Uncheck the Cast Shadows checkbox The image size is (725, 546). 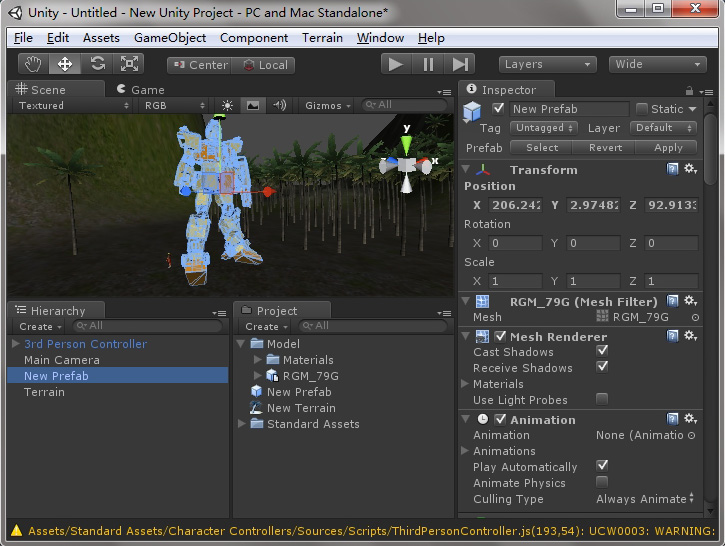[x=602, y=352]
